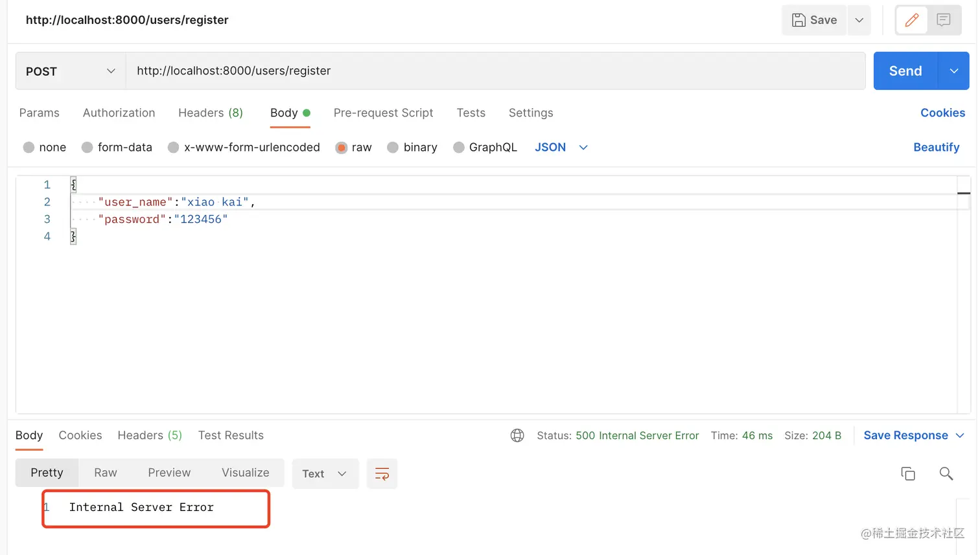Expand the JSON format dropdown
The width and height of the screenshot is (980, 555).
[x=583, y=148]
